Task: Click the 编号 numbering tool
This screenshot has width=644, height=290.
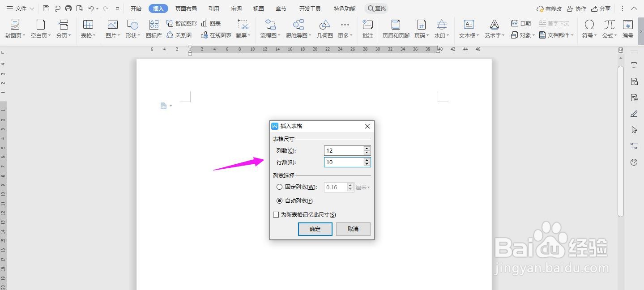Action: coord(628,29)
